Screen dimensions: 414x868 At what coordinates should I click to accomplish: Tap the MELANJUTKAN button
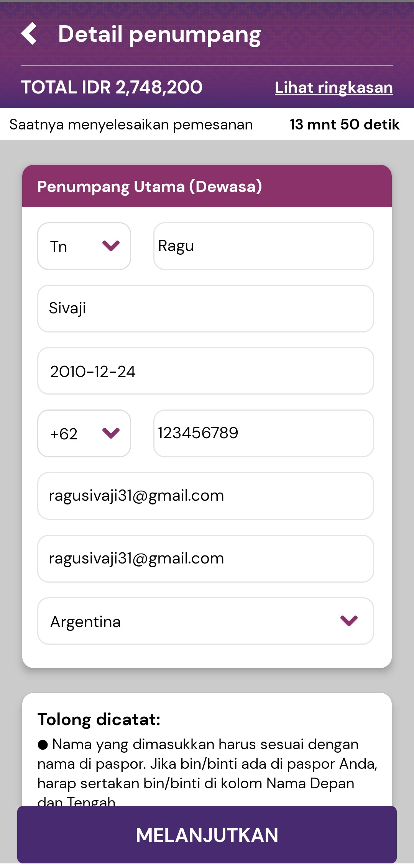point(207,835)
